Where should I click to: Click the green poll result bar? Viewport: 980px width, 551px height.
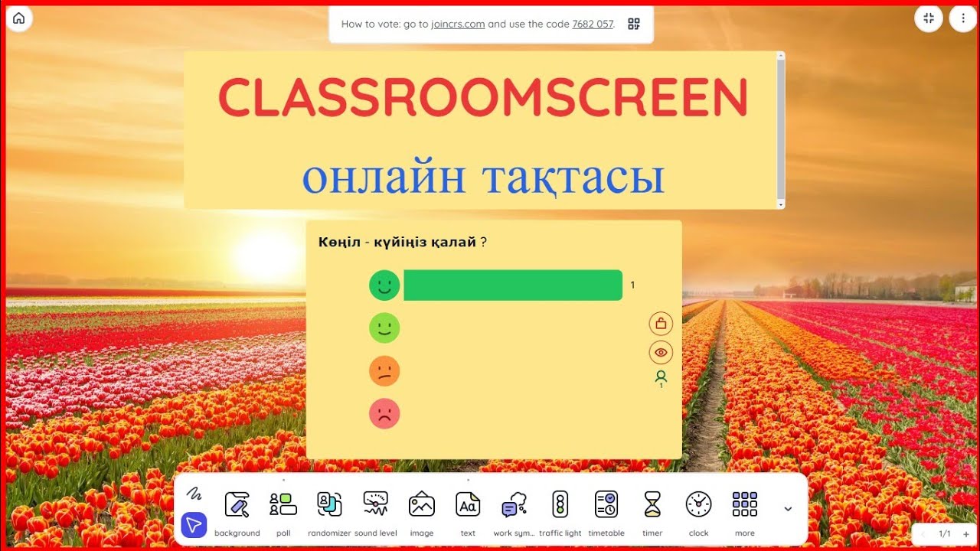[x=513, y=285]
